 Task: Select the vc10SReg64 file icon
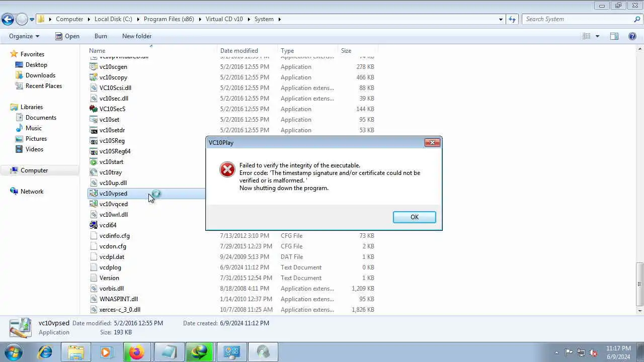click(93, 151)
